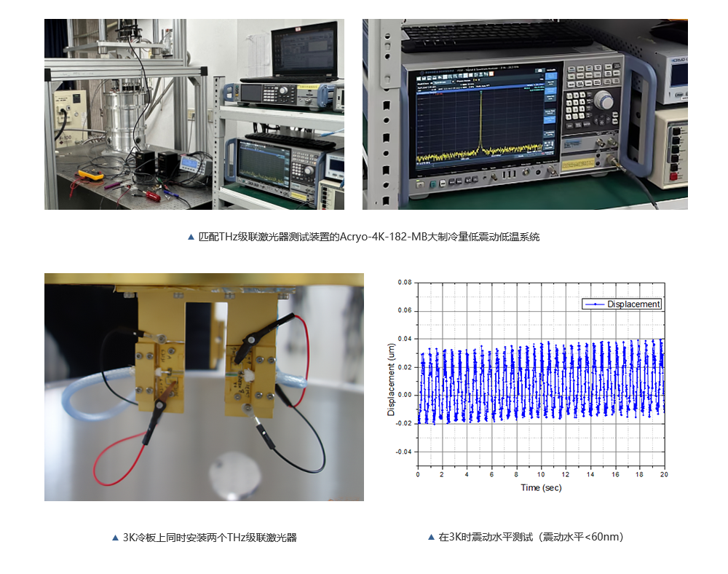The width and height of the screenshot is (728, 574).
Task: Click the blue square bullet before the Acryo-4K-182-MB caption
Action: (x=191, y=237)
